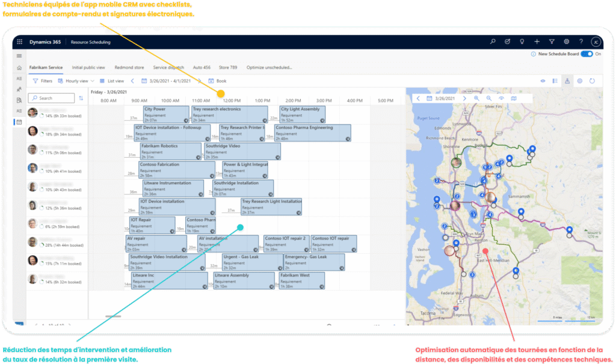Open advanced find funnel in top bar
The height and width of the screenshot is (364, 616).
(x=552, y=42)
